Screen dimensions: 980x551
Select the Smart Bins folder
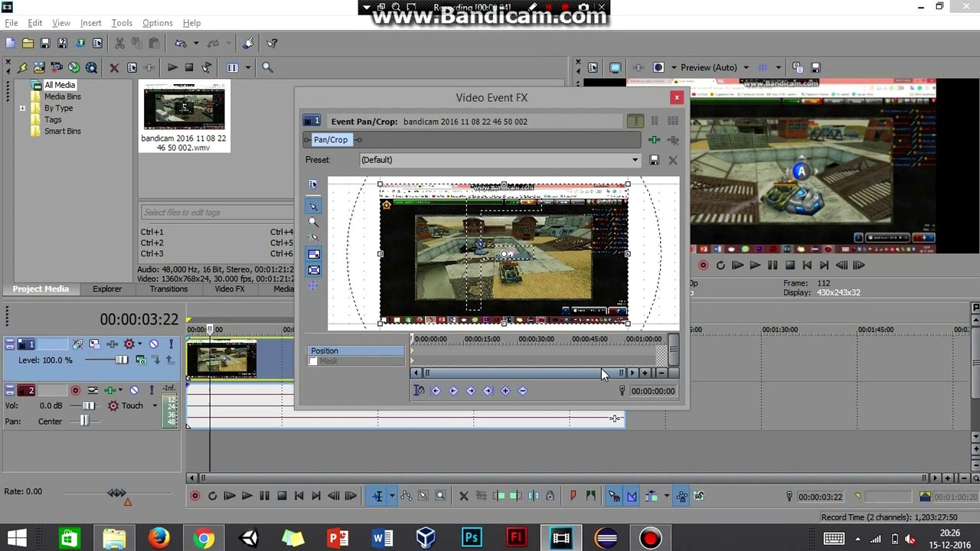tap(62, 131)
